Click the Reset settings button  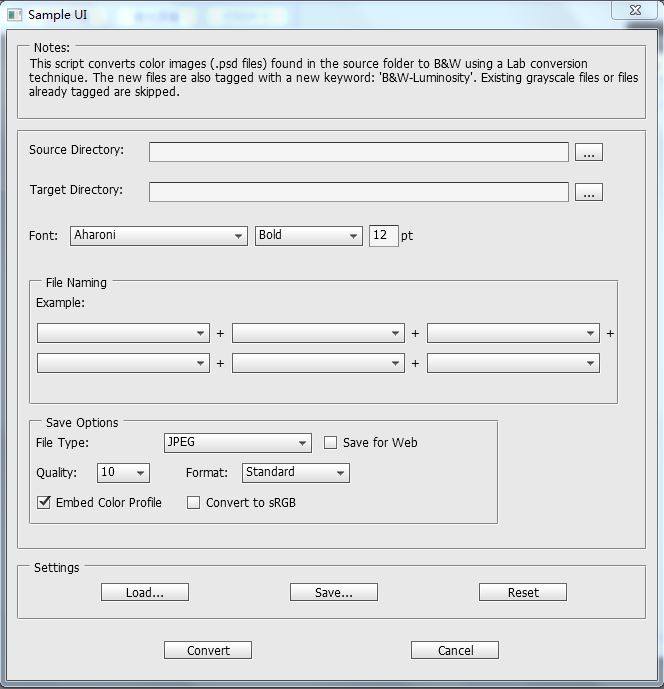[522, 593]
